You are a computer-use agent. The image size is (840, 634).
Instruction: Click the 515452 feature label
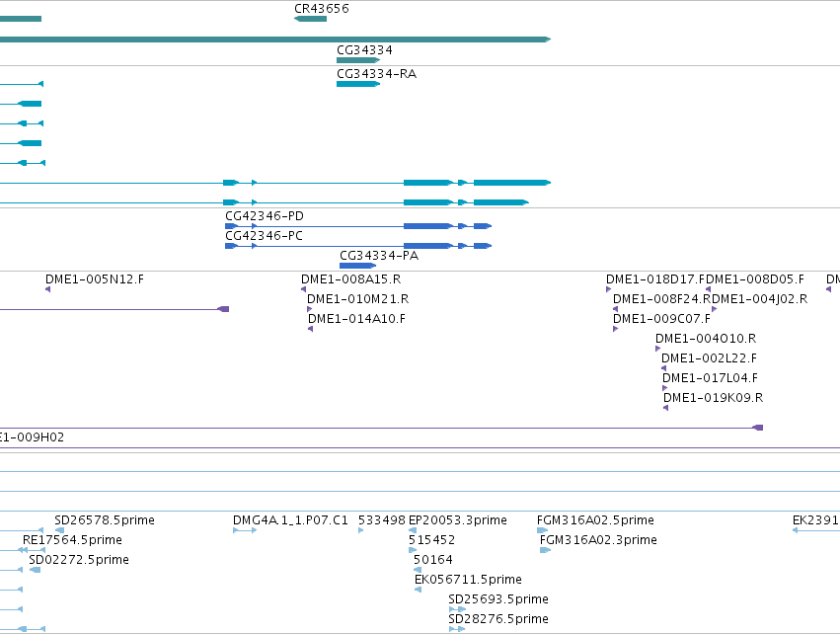tap(431, 540)
